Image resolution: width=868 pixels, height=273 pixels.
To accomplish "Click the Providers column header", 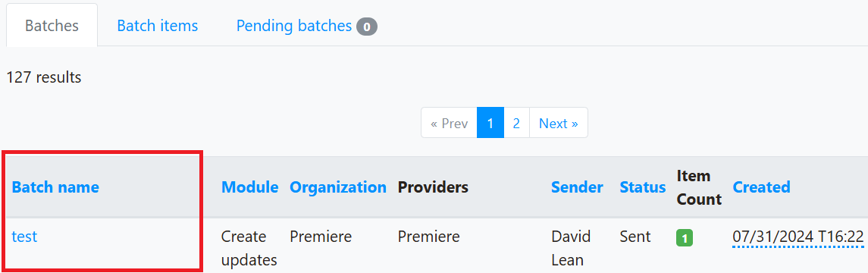I will click(x=433, y=187).
